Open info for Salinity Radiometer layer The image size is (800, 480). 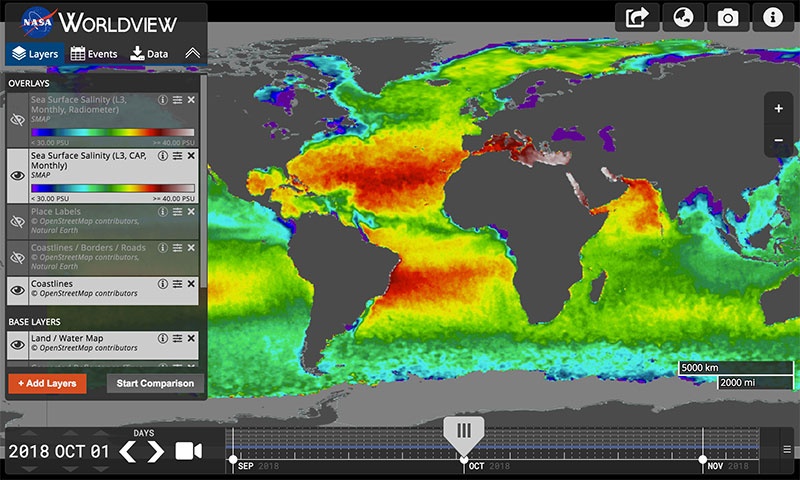tap(163, 100)
